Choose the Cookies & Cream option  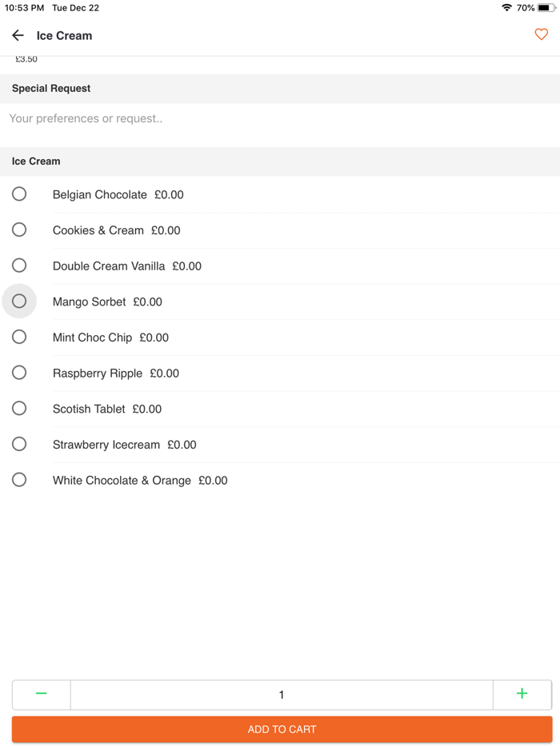(19, 230)
